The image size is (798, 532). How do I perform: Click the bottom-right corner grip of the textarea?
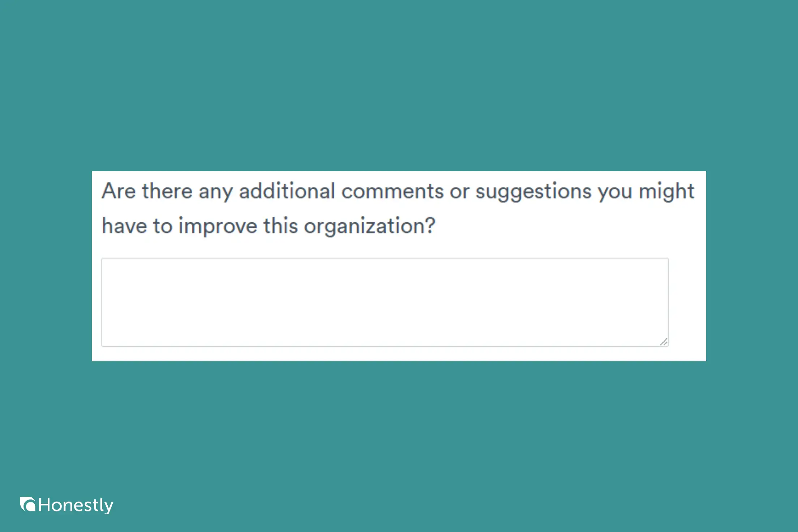pos(664,341)
